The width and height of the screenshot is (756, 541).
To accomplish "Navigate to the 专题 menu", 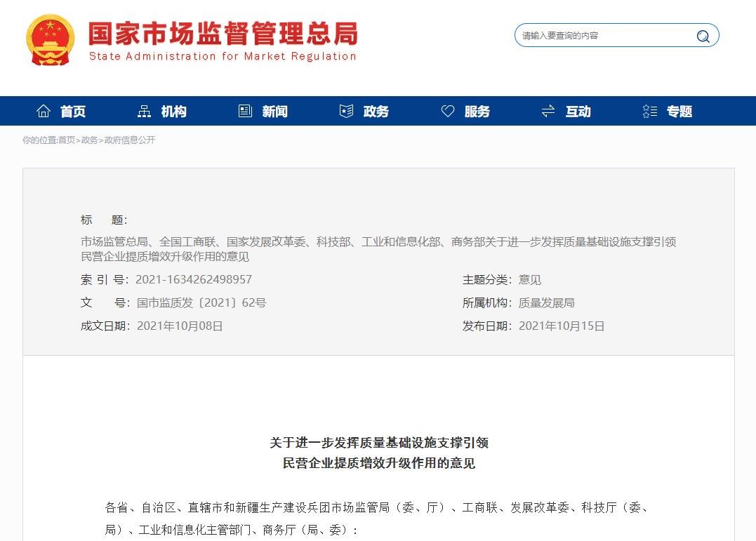I will click(x=679, y=110).
